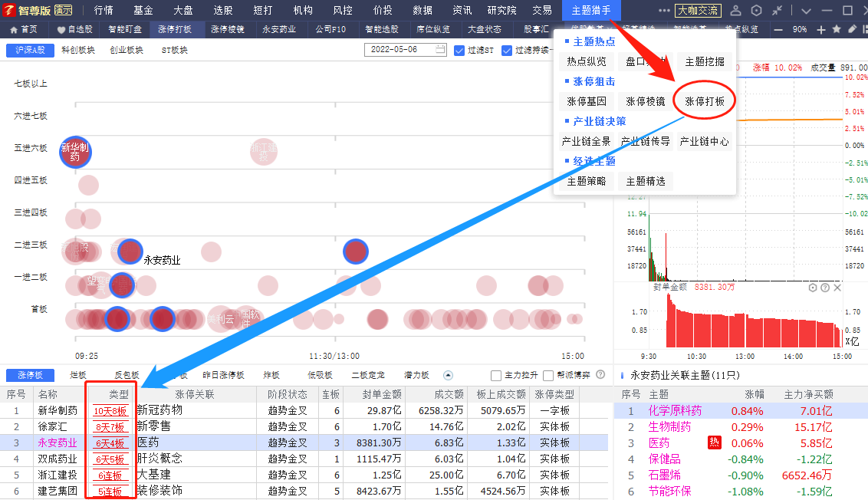Click the pencil edit icon
This screenshot has height=500, width=868.
[x=853, y=29]
